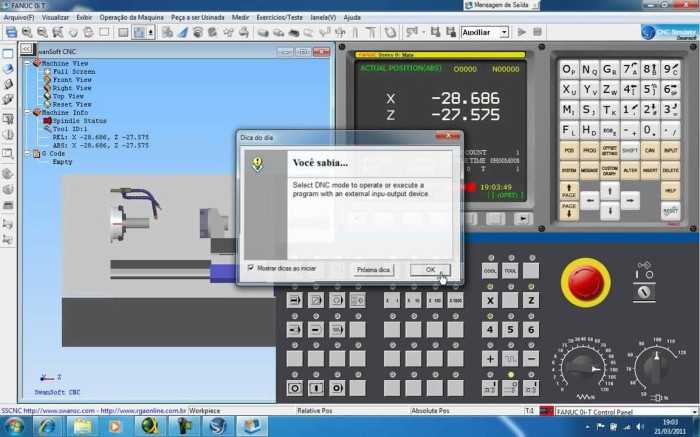
Task: Click the cursor right arrow key
Action: (x=630, y=201)
